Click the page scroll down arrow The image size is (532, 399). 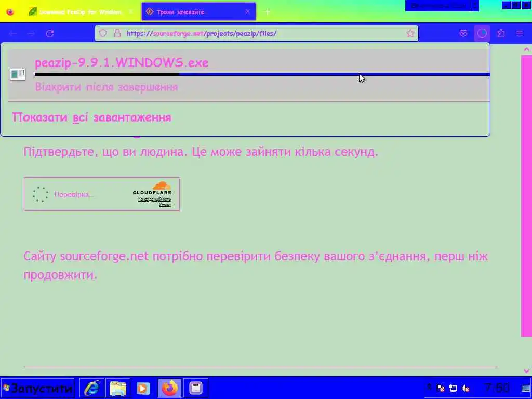coord(526,371)
